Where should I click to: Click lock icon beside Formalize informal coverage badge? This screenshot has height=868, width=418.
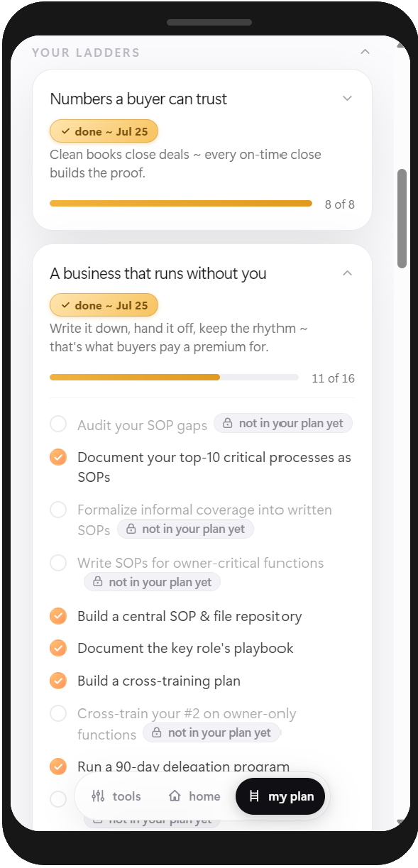131,529
